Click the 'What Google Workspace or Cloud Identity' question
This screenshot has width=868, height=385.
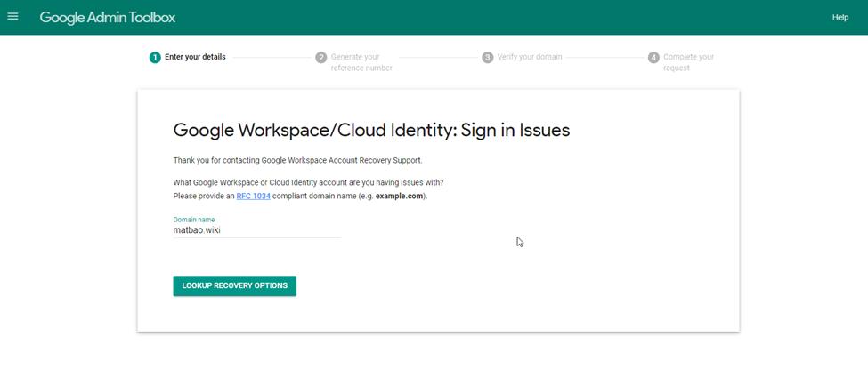[x=308, y=182]
